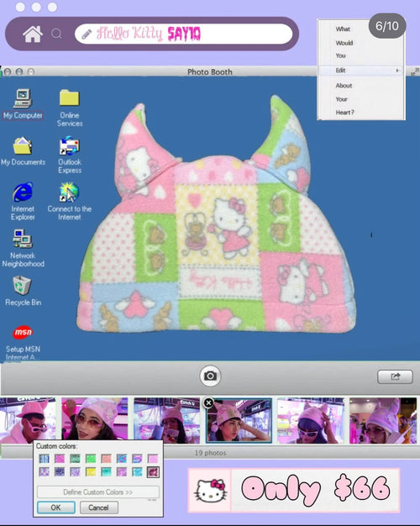Open thumbnail of woman in pink-tinted sunglasses
The width and height of the screenshot is (420, 526).
pos(95,420)
